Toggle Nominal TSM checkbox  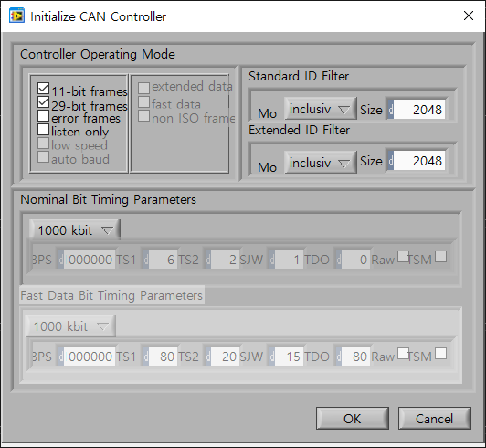[x=440, y=257]
